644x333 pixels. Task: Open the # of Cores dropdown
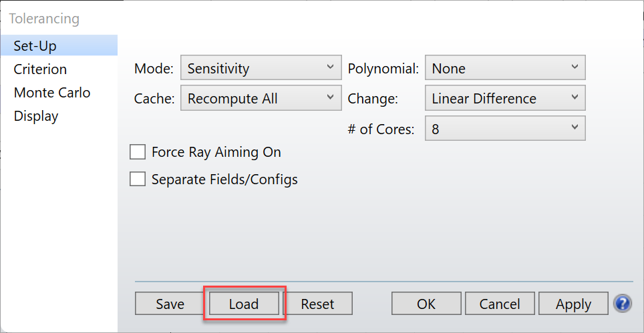click(x=505, y=128)
